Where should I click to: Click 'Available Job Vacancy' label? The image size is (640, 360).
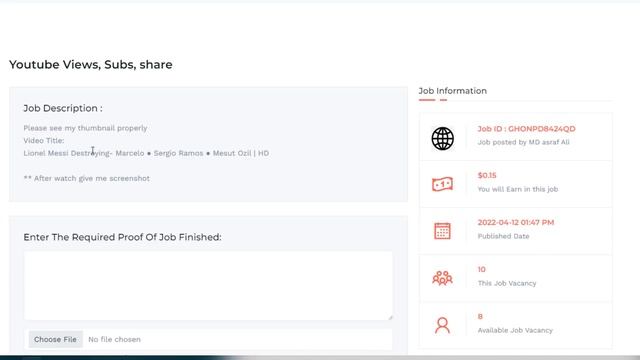click(515, 330)
